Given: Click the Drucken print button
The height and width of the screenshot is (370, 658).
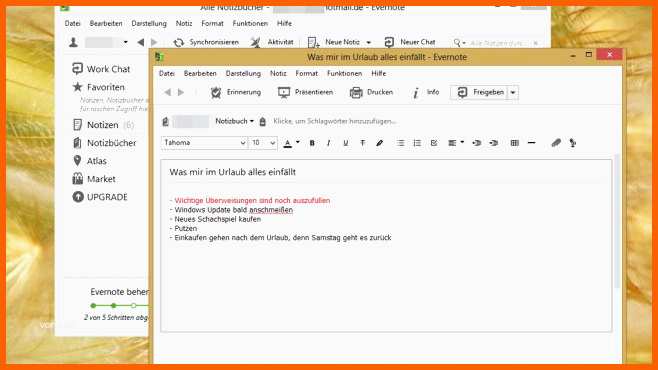Looking at the screenshot, I should (x=371, y=92).
